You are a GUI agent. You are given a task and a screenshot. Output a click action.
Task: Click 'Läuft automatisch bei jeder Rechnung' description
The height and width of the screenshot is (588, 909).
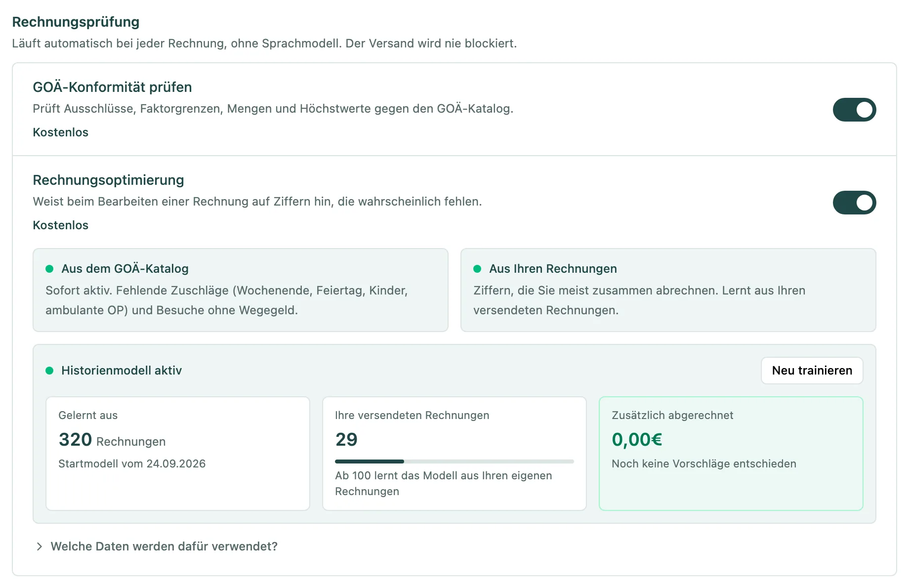click(264, 43)
